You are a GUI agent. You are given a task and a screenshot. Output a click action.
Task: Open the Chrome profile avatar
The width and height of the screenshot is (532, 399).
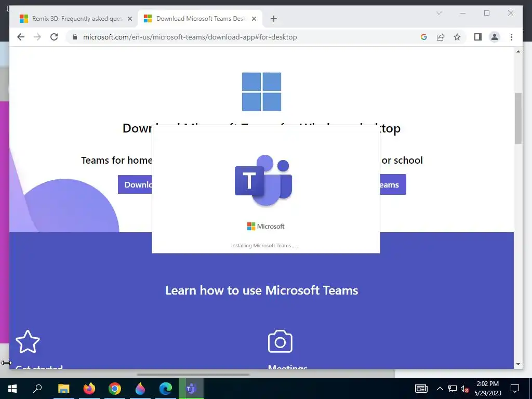click(x=495, y=37)
